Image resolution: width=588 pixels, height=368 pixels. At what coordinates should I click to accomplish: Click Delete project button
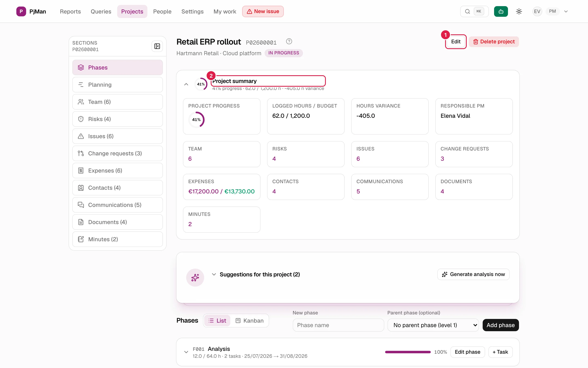coord(494,42)
